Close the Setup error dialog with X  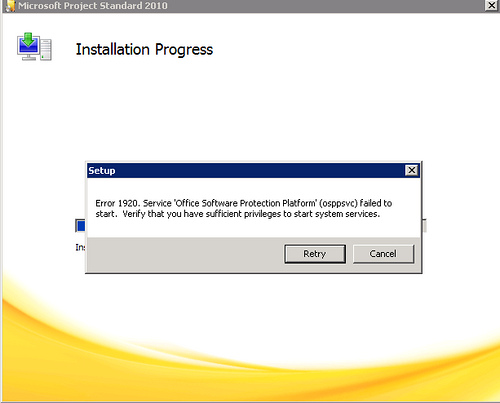click(x=412, y=170)
